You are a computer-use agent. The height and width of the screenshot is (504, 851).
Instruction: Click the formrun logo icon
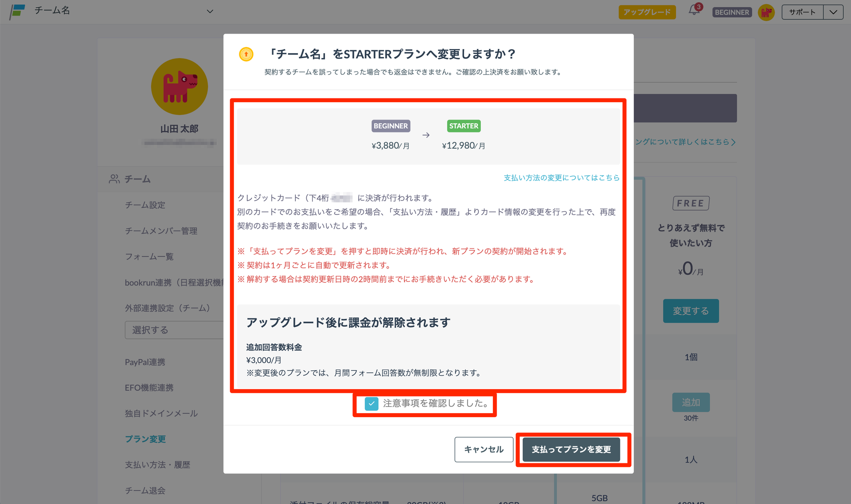tap(17, 12)
